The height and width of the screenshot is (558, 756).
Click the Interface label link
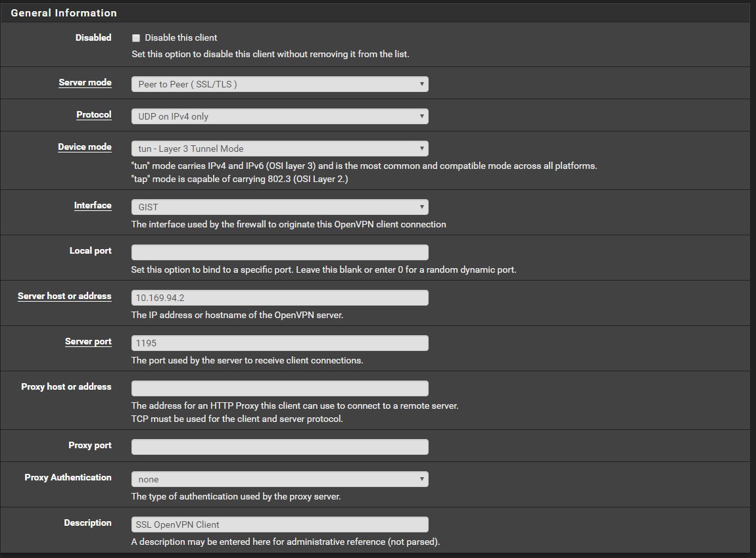[x=93, y=205]
